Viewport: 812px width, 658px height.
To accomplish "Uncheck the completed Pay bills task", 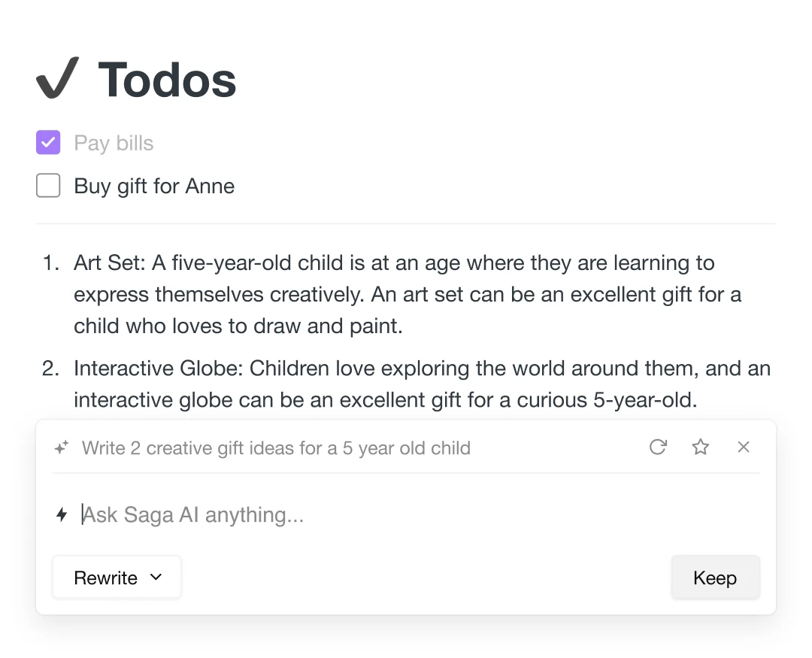I will [x=47, y=142].
